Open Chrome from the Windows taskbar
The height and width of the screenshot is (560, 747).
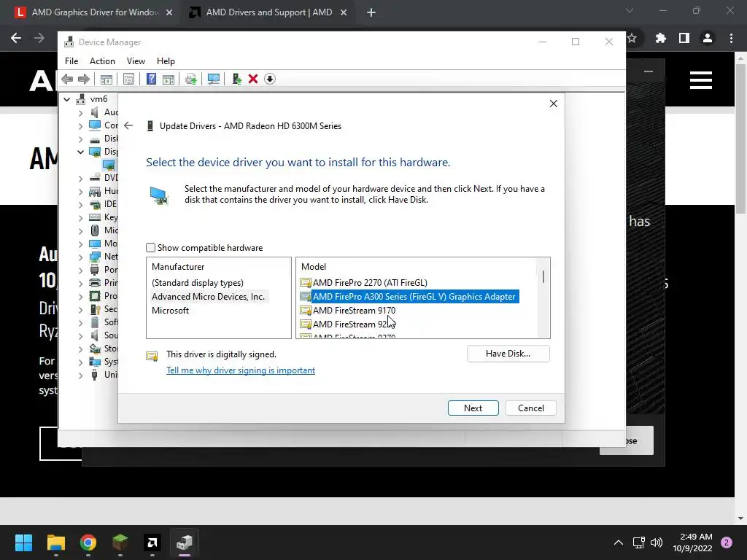[88, 542]
